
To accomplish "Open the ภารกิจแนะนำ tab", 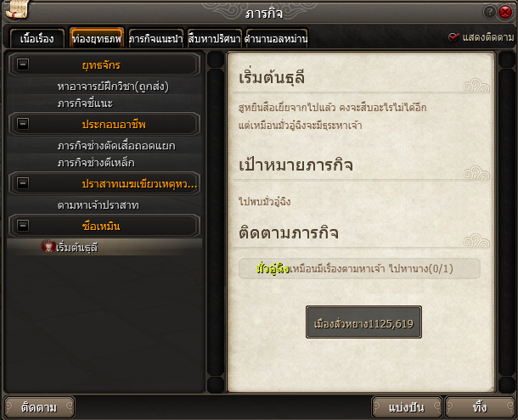I will click(155, 39).
